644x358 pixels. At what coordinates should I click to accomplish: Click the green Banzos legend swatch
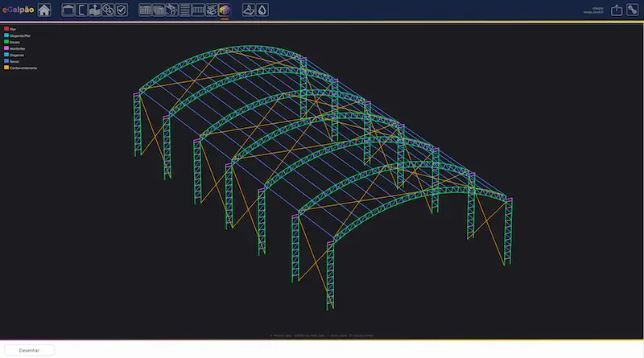[6, 43]
